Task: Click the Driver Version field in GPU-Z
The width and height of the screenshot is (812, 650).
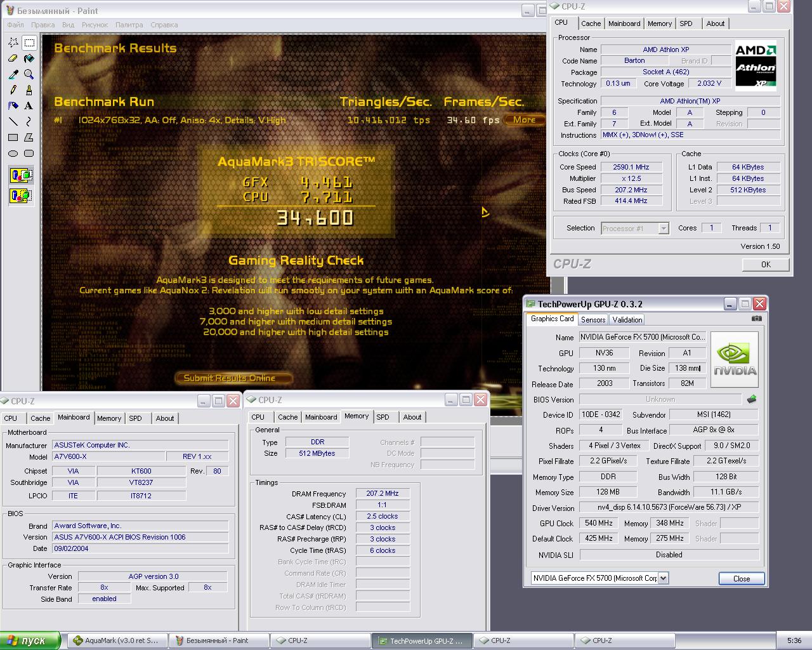Action: click(x=669, y=507)
